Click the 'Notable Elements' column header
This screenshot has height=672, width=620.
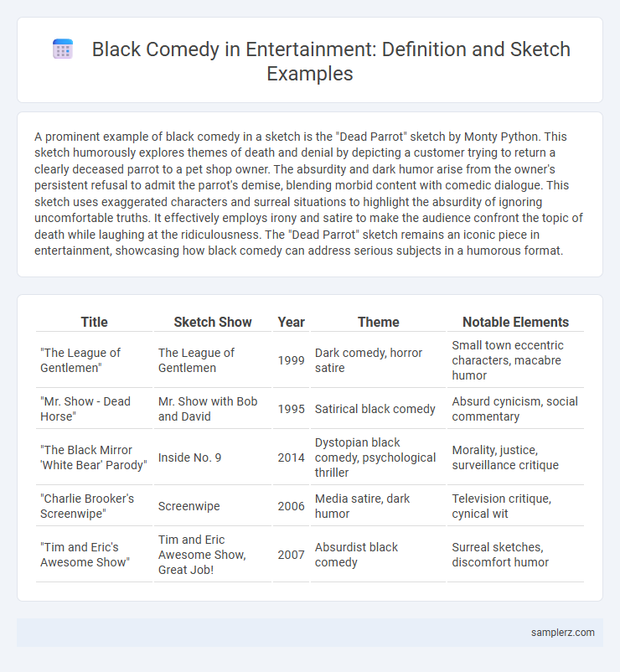515,322
